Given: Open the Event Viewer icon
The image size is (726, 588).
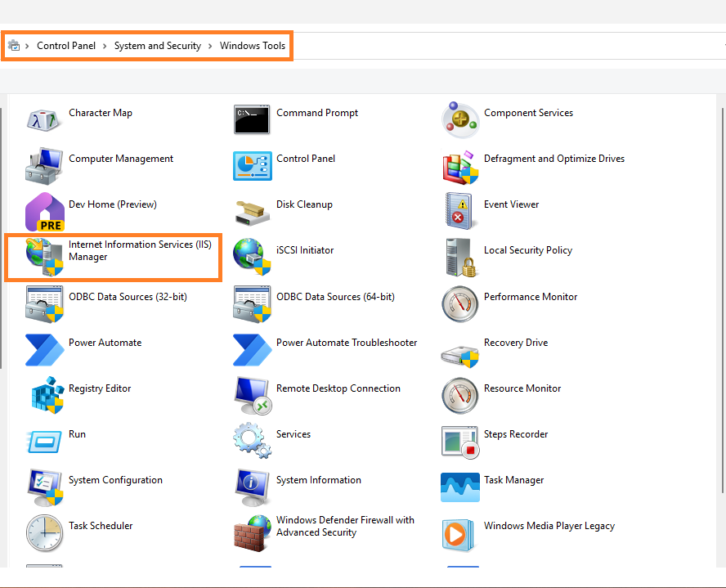Looking at the screenshot, I should click(x=459, y=211).
